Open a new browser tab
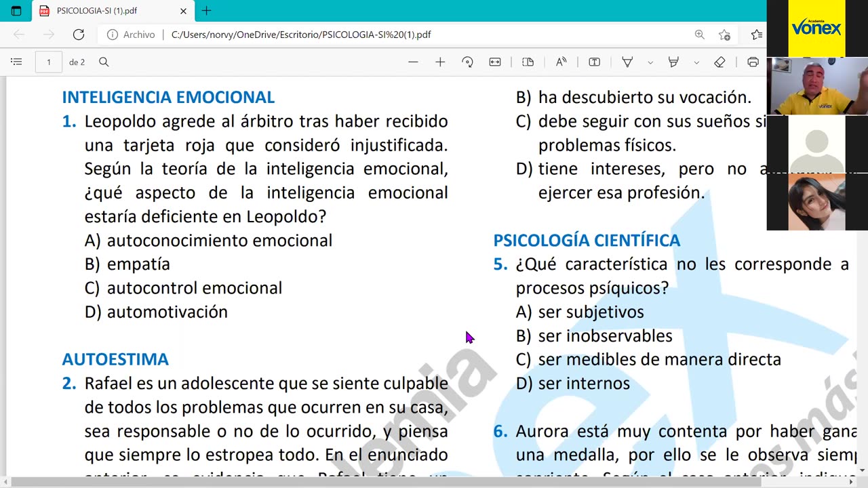This screenshot has width=868, height=488. (x=207, y=11)
